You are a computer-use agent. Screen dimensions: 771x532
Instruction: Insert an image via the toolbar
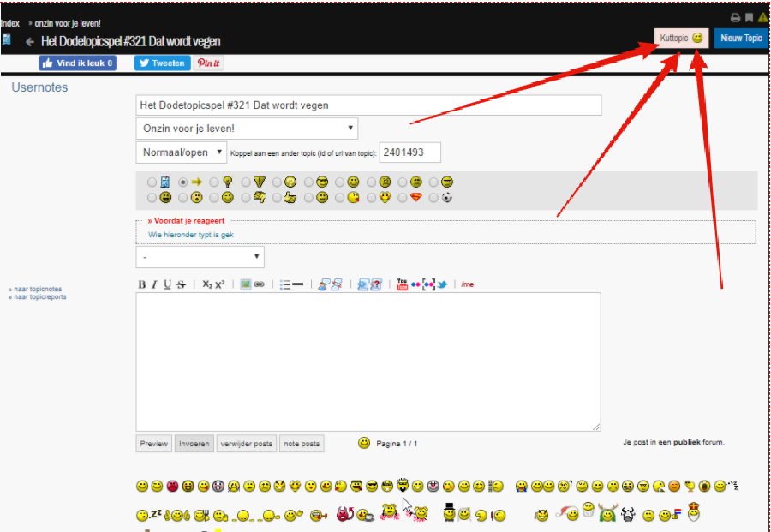click(x=246, y=284)
